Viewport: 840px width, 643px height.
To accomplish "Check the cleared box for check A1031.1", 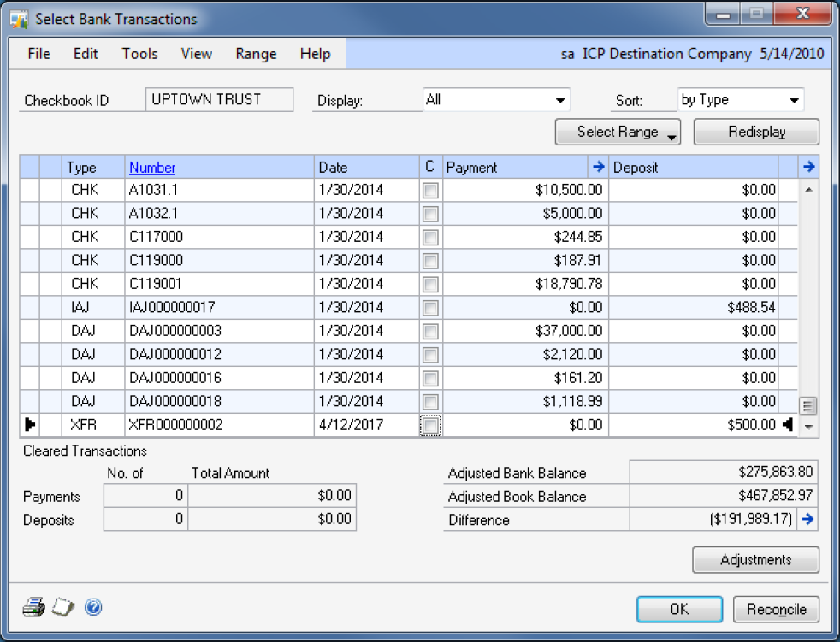I will 430,191.
